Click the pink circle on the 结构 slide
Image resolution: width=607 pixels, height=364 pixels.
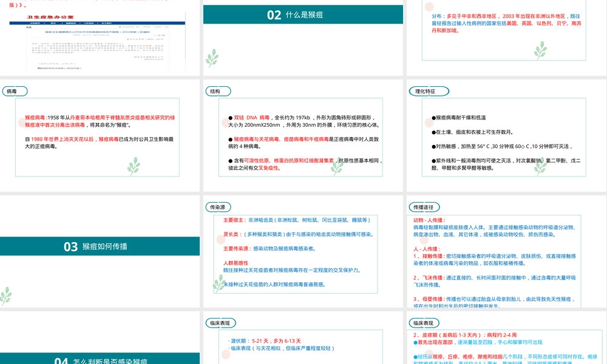pos(225,123)
